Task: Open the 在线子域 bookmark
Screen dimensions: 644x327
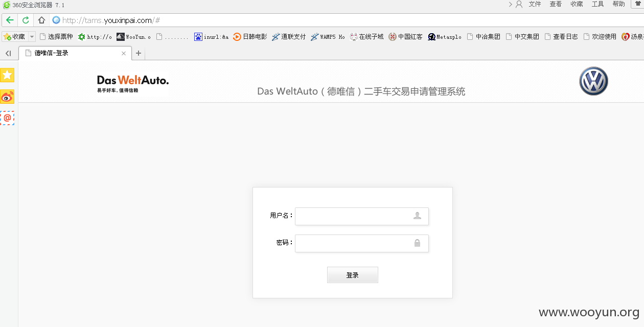Action: (366, 37)
